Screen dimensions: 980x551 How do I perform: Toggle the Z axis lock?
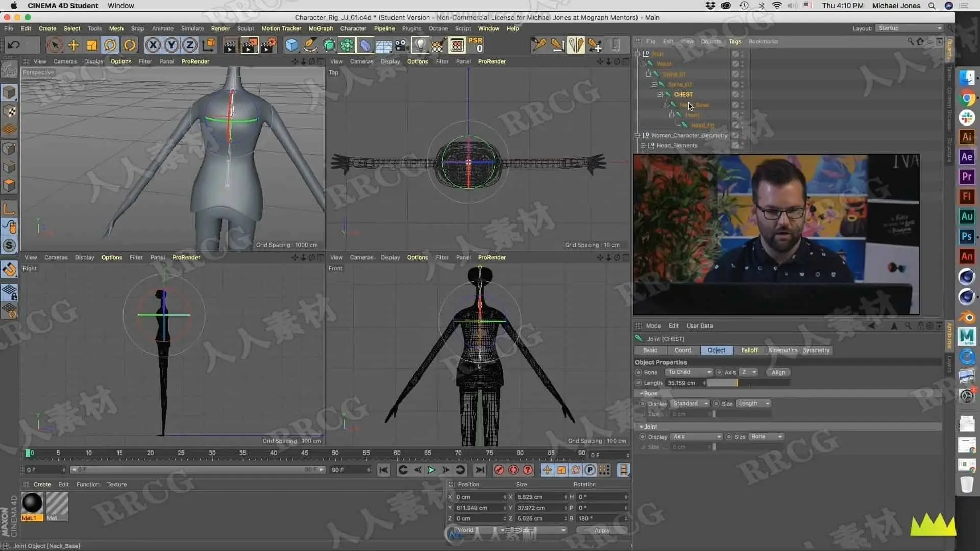pos(190,45)
